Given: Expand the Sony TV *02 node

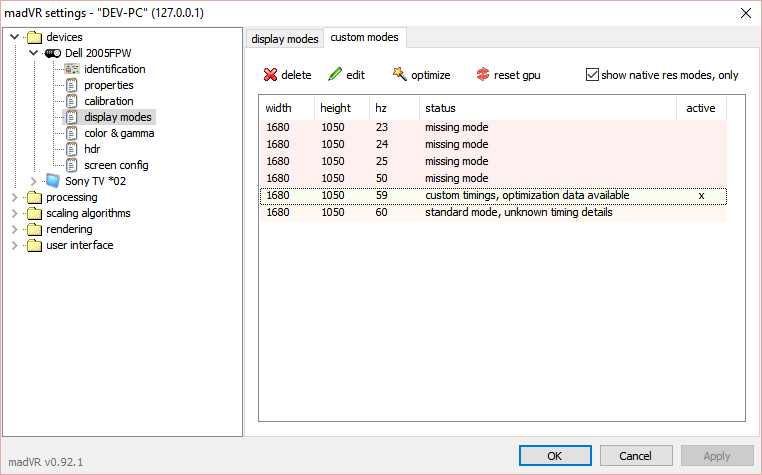Looking at the screenshot, I should [x=35, y=181].
